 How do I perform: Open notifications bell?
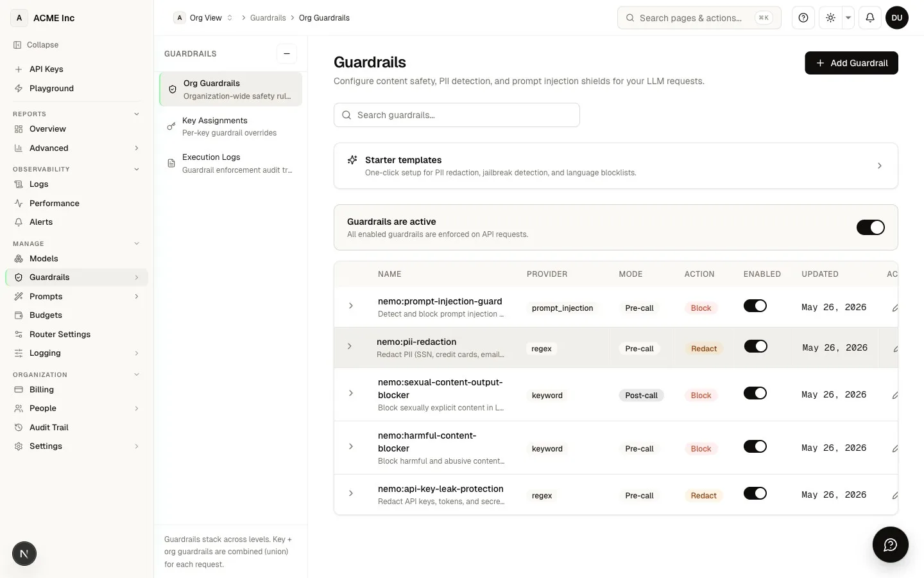(870, 18)
